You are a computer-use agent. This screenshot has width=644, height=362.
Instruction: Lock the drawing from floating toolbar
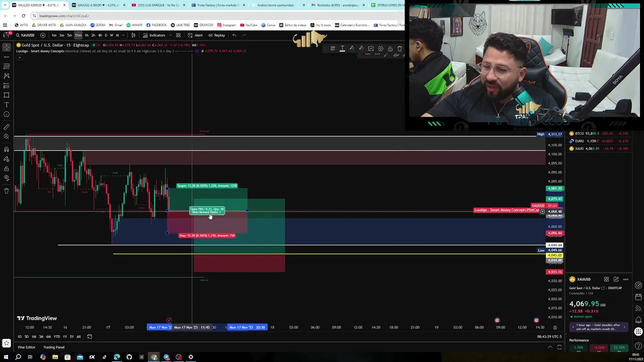(x=390, y=49)
